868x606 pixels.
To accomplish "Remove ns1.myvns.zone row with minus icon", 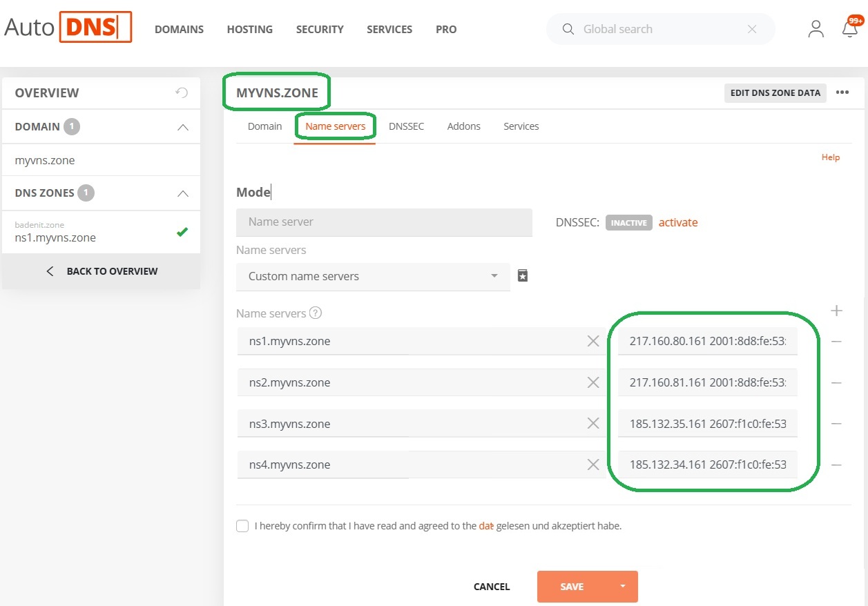I will [x=836, y=342].
